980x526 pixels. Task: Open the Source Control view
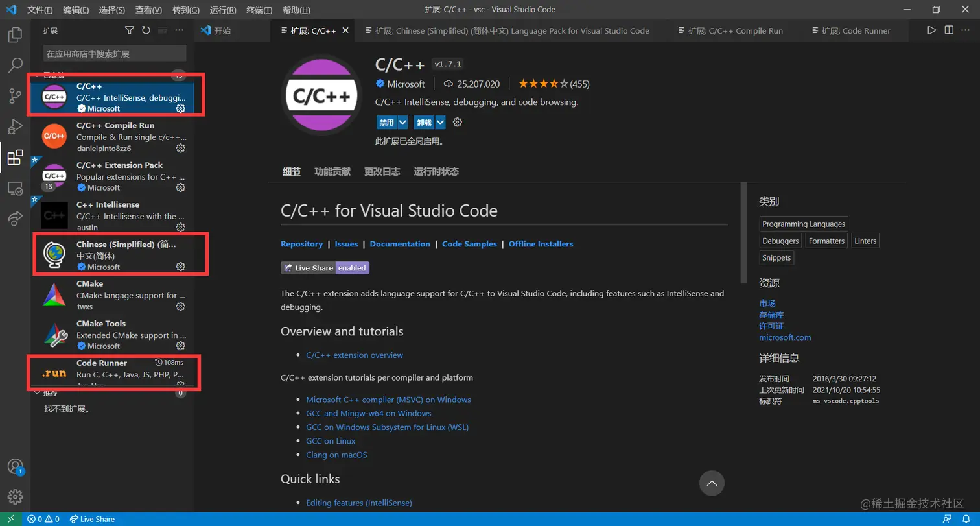point(15,96)
